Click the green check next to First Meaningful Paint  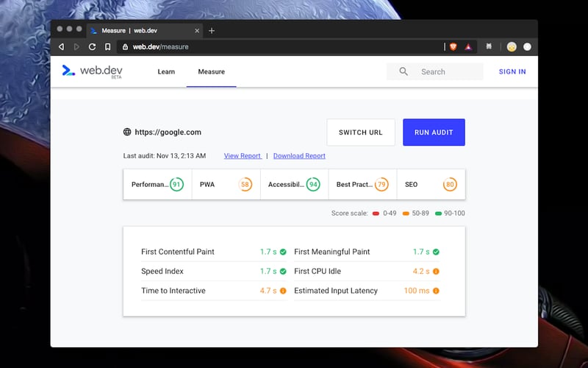click(x=436, y=252)
